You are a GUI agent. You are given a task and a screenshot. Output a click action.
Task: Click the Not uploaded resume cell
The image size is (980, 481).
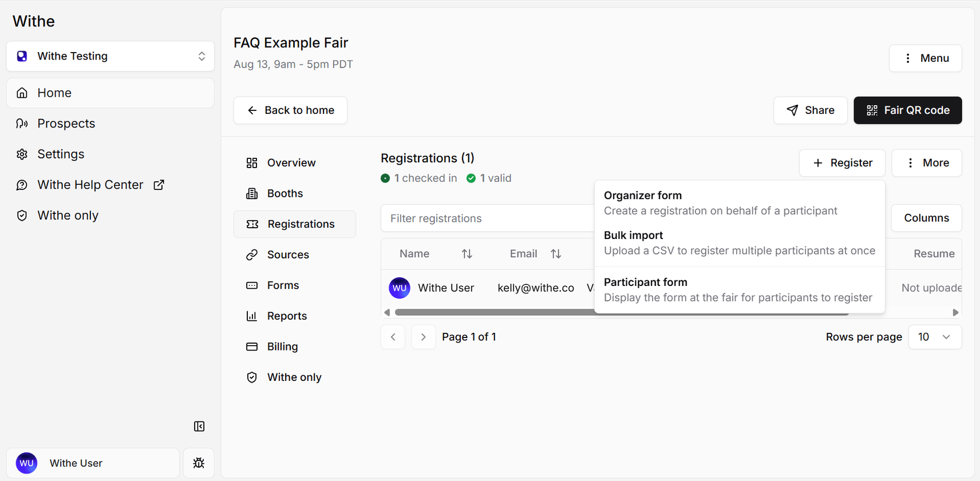point(931,288)
